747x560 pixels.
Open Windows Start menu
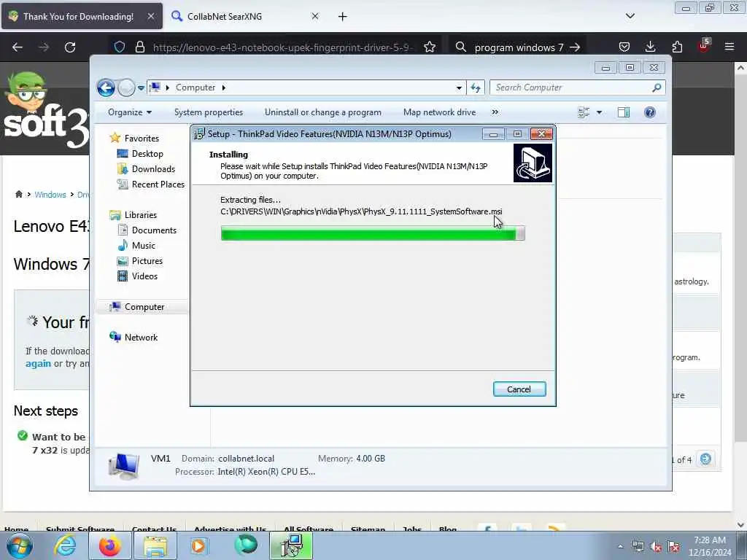coord(20,545)
